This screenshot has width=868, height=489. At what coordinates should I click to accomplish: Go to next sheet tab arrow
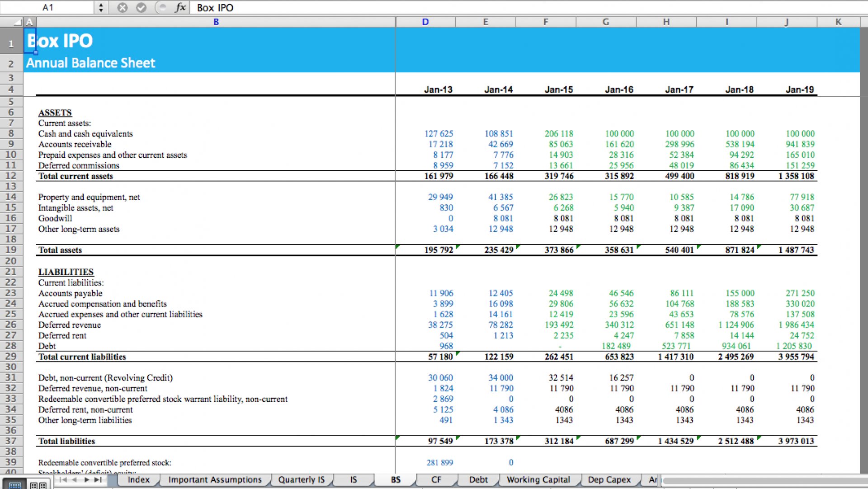(x=86, y=480)
